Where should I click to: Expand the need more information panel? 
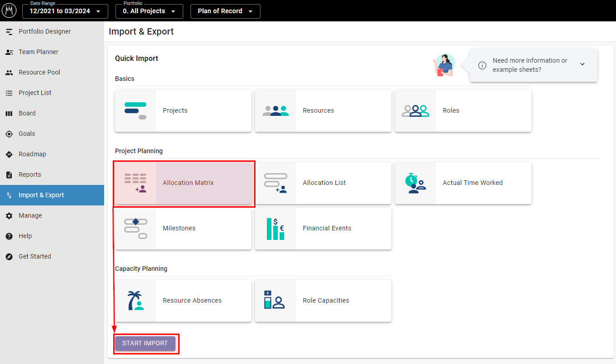point(582,64)
